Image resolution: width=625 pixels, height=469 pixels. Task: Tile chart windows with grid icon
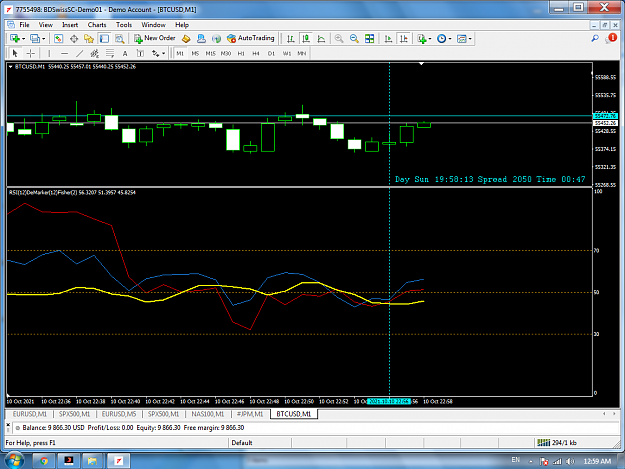[x=369, y=39]
